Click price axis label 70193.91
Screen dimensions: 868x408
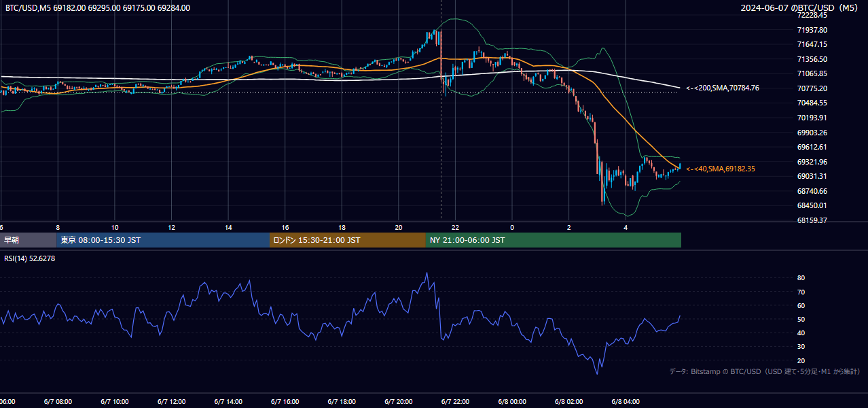[x=812, y=118]
